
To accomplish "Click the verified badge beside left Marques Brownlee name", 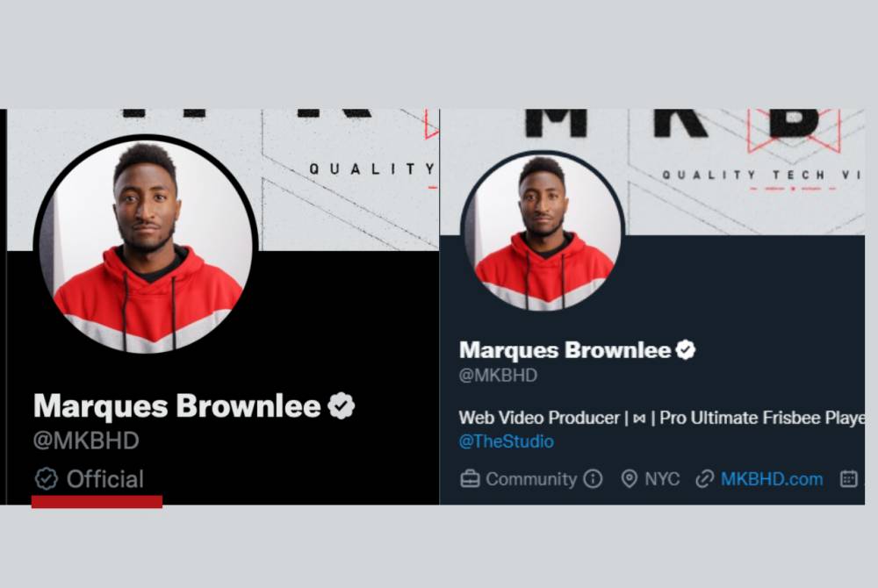I will point(341,405).
